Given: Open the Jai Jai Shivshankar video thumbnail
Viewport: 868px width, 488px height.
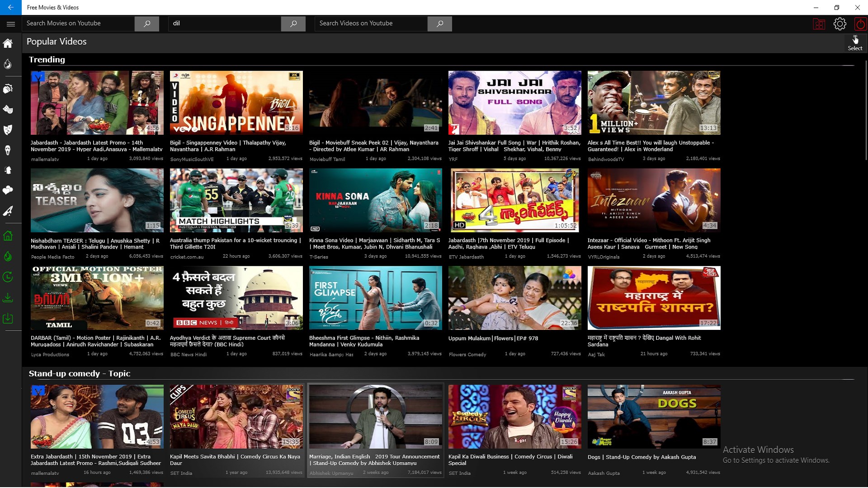Looking at the screenshot, I should [x=514, y=103].
